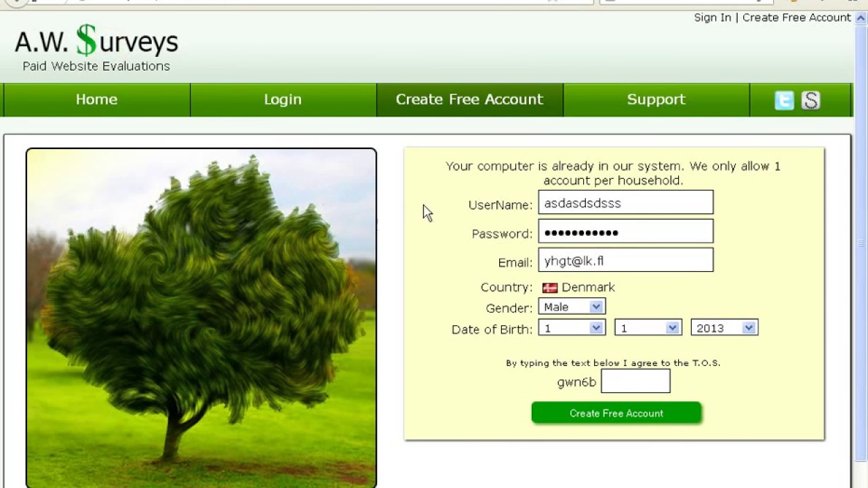
Task: Click the Sign In link at top
Action: pos(713,18)
